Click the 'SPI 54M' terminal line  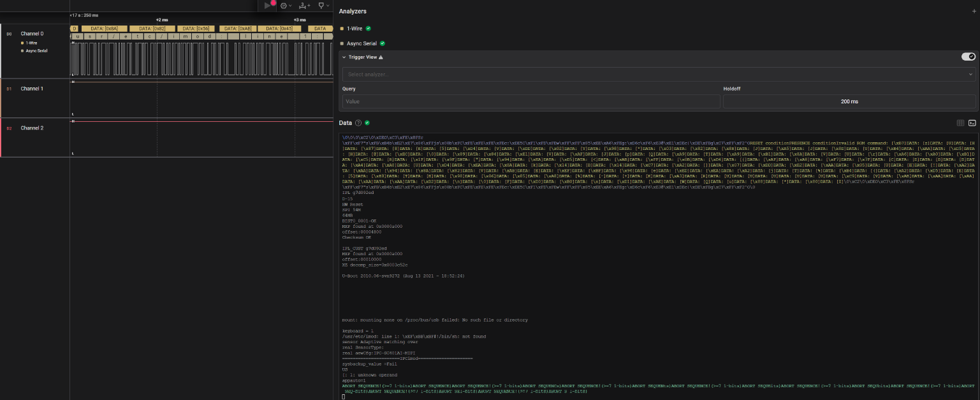351,210
